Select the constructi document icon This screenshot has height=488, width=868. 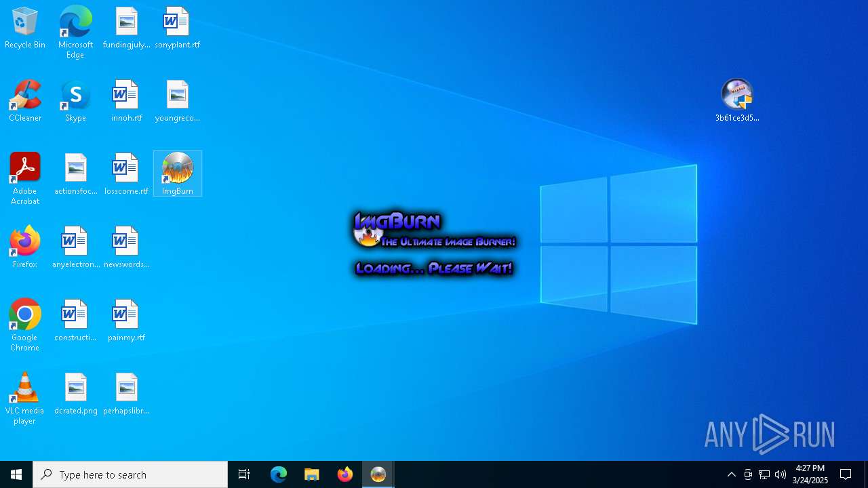click(75, 321)
